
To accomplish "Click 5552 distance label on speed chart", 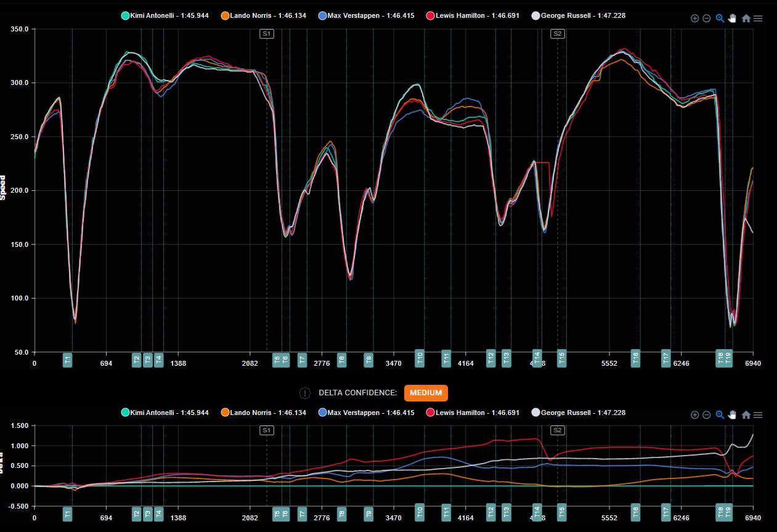I will [609, 364].
